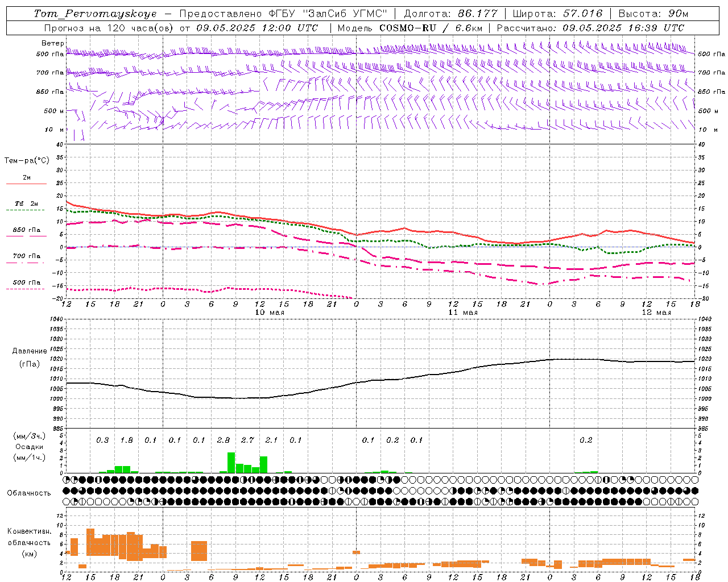Click the Осадки panel label
Viewport: 728px width, 582px height.
click(x=30, y=447)
